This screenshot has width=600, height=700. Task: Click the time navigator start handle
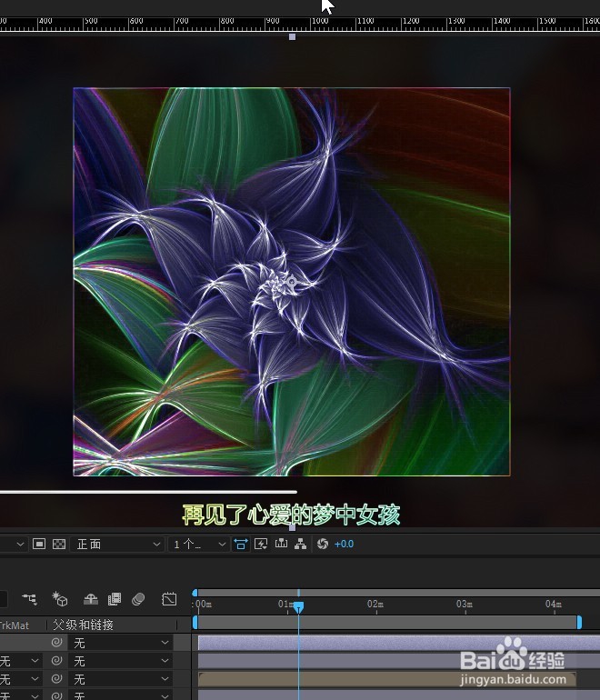(x=195, y=593)
